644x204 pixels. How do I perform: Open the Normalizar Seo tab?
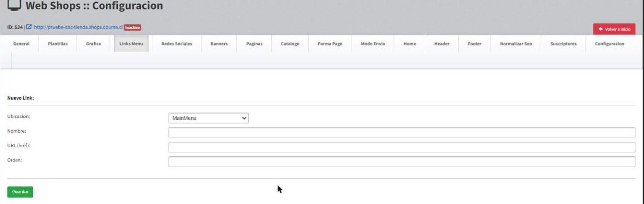(x=516, y=44)
